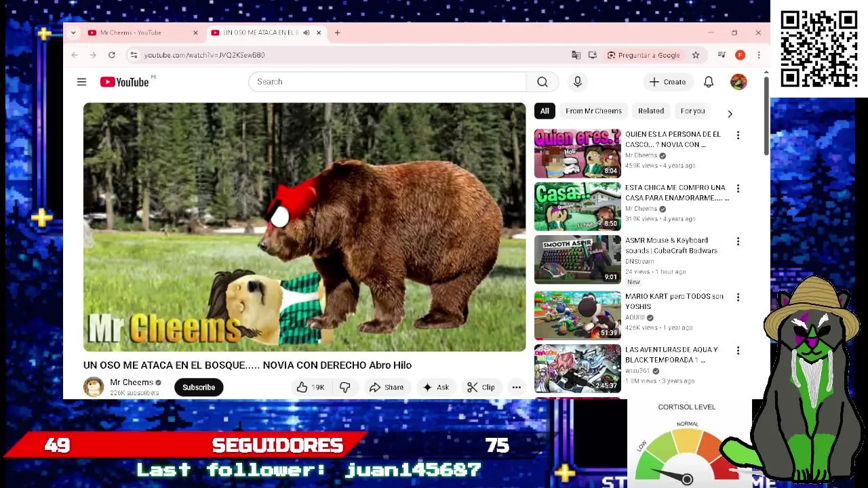Open the tab search dropdown arrow
This screenshot has width=868, height=488.
pos(73,33)
